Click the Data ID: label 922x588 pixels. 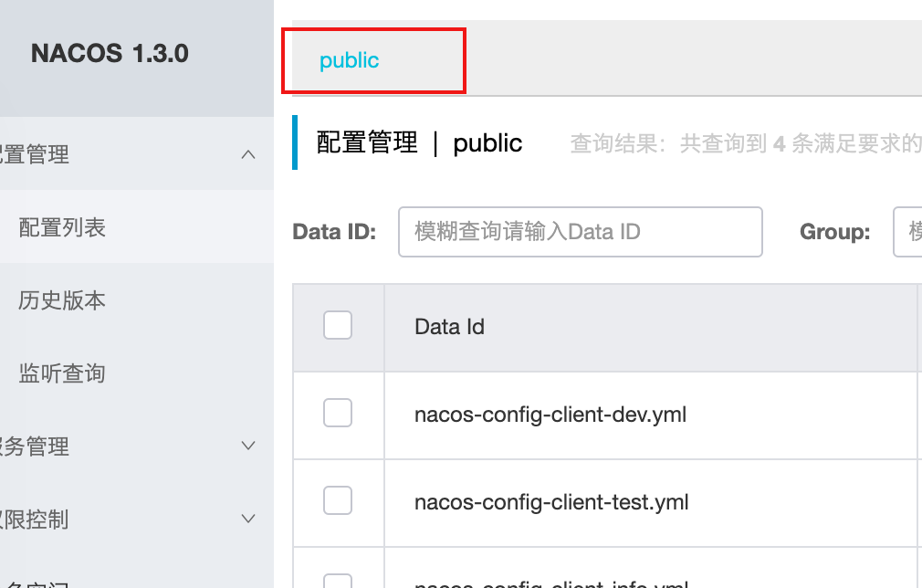click(334, 232)
